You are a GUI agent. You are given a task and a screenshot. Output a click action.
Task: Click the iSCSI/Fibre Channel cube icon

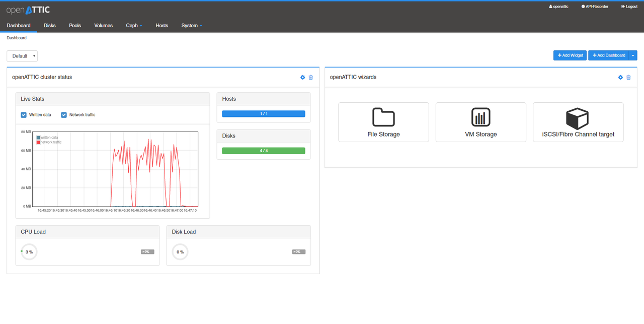(x=578, y=118)
